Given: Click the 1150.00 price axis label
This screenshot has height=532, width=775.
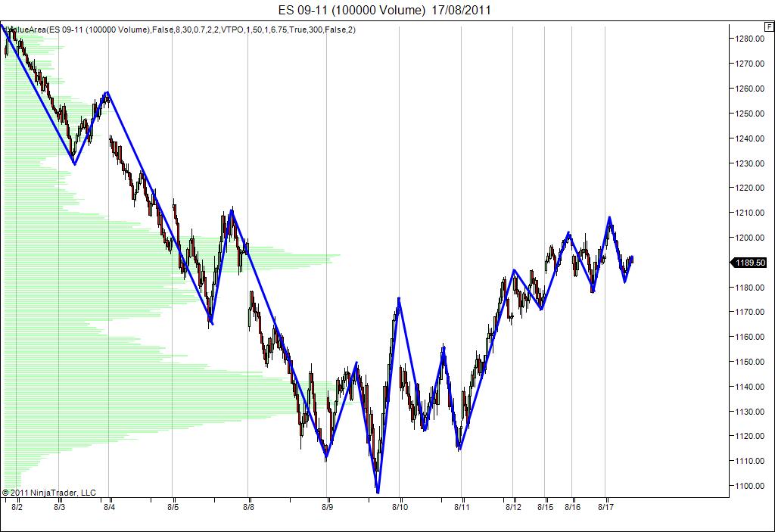Looking at the screenshot, I should 751,362.
